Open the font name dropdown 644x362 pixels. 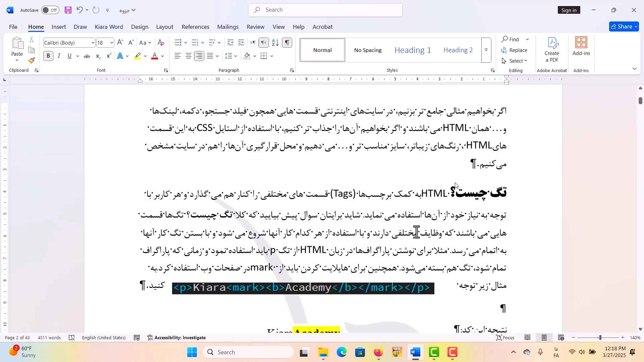(93, 43)
